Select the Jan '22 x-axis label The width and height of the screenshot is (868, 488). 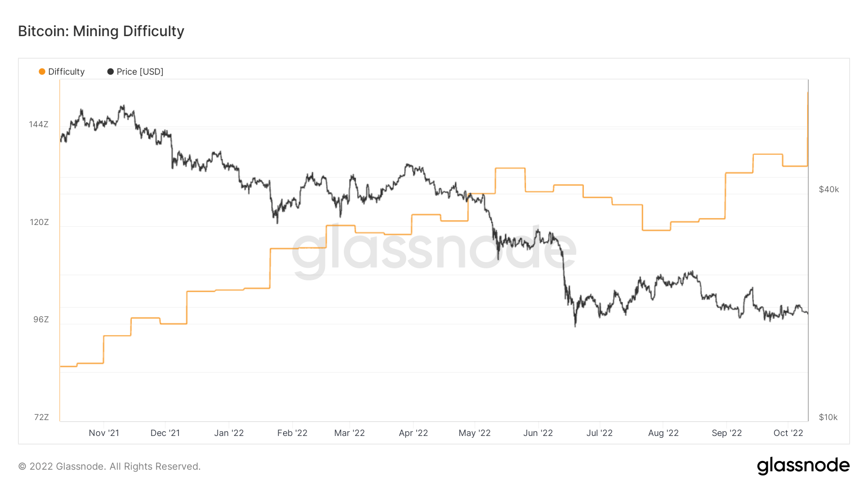pyautogui.click(x=229, y=433)
